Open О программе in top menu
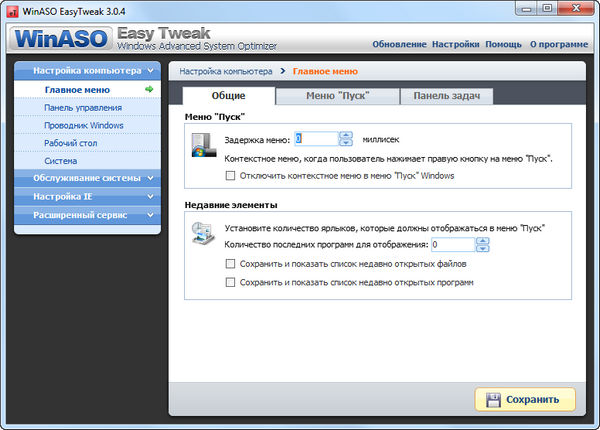The width and height of the screenshot is (600, 430). pyautogui.click(x=557, y=45)
